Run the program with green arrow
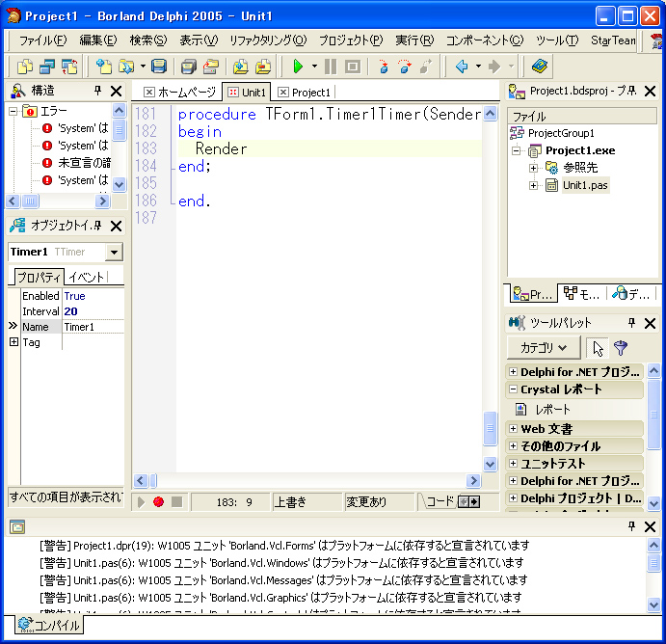 [x=298, y=67]
